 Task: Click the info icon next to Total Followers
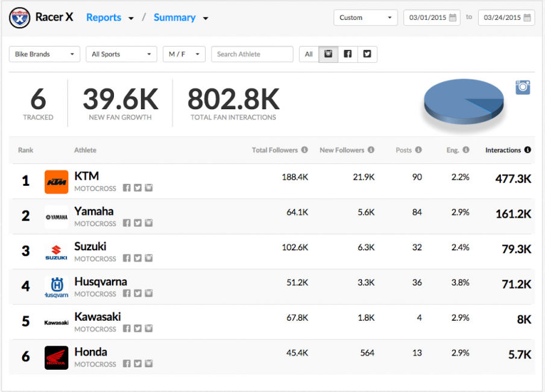click(x=304, y=150)
